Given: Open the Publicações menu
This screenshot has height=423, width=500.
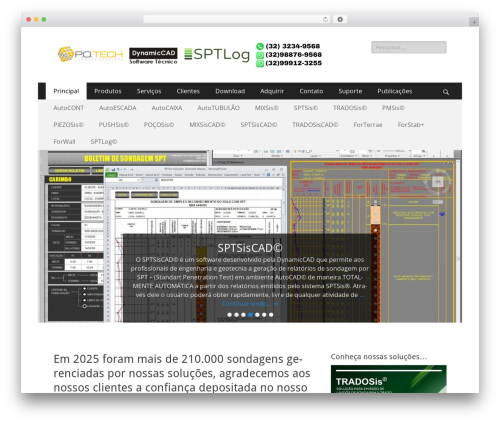Looking at the screenshot, I should coord(395,91).
